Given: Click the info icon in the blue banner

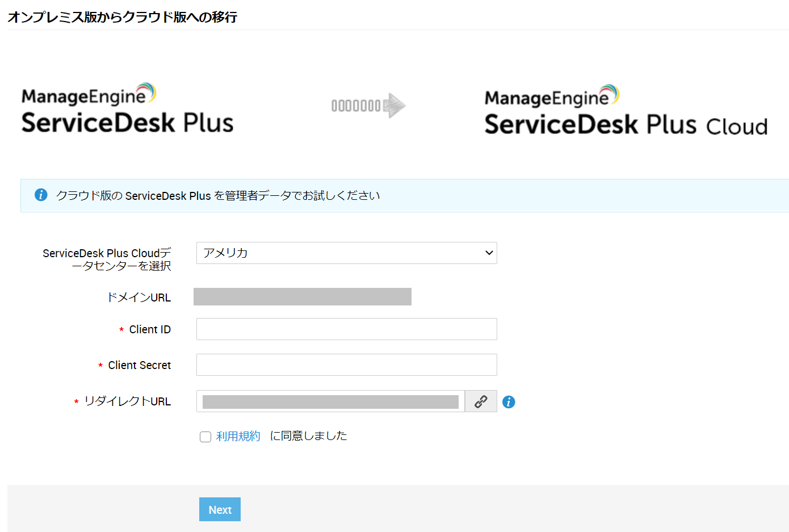Looking at the screenshot, I should point(41,195).
